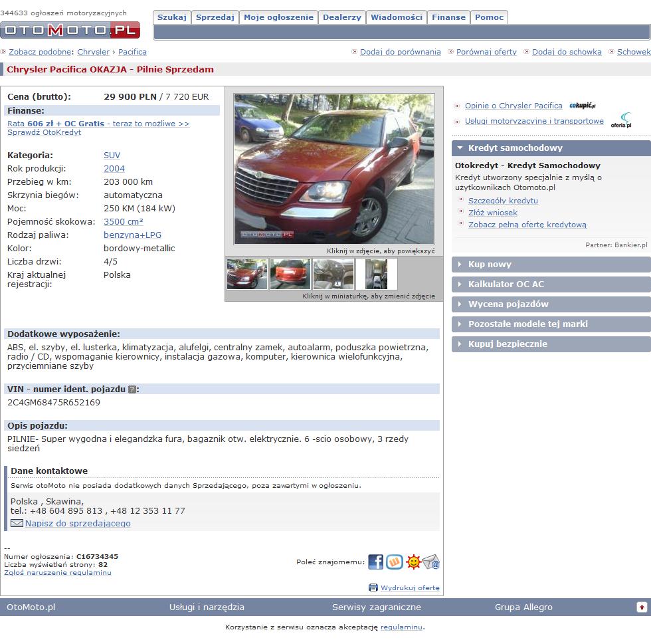The height and width of the screenshot is (644, 651).
Task: Click Dodaj do porównania link
Action: pos(400,52)
